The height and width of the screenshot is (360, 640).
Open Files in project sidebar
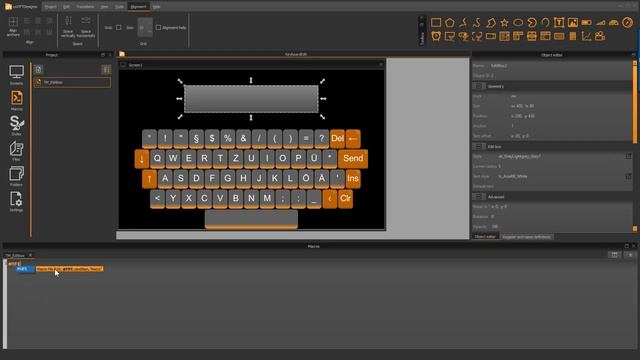click(16, 151)
